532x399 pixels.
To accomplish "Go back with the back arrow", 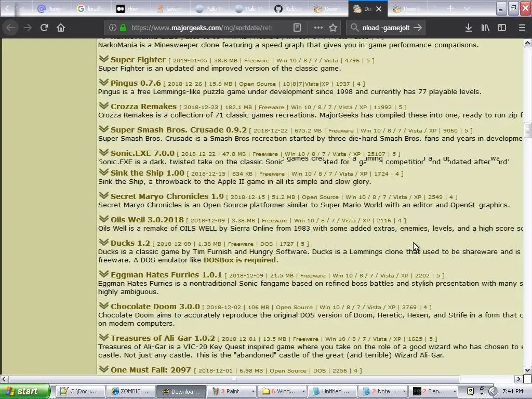I will (x=10, y=28).
